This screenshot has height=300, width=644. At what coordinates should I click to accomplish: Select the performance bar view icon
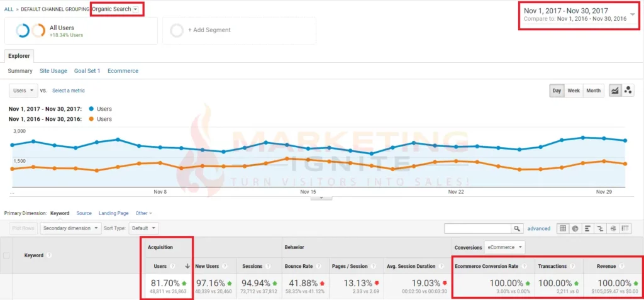pos(587,228)
